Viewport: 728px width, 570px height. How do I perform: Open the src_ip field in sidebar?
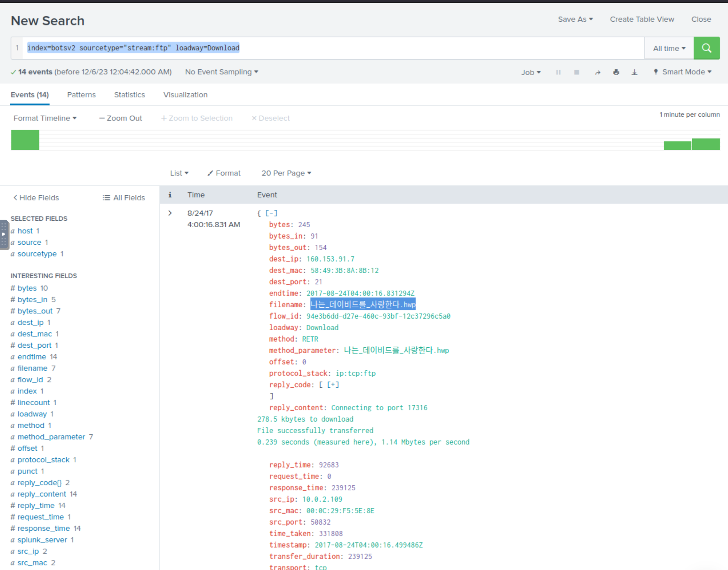pyautogui.click(x=28, y=551)
